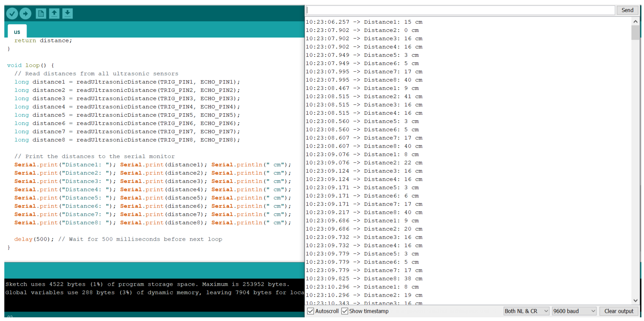Click the Verify sketch checkmark icon
644x321 pixels.
(12, 13)
